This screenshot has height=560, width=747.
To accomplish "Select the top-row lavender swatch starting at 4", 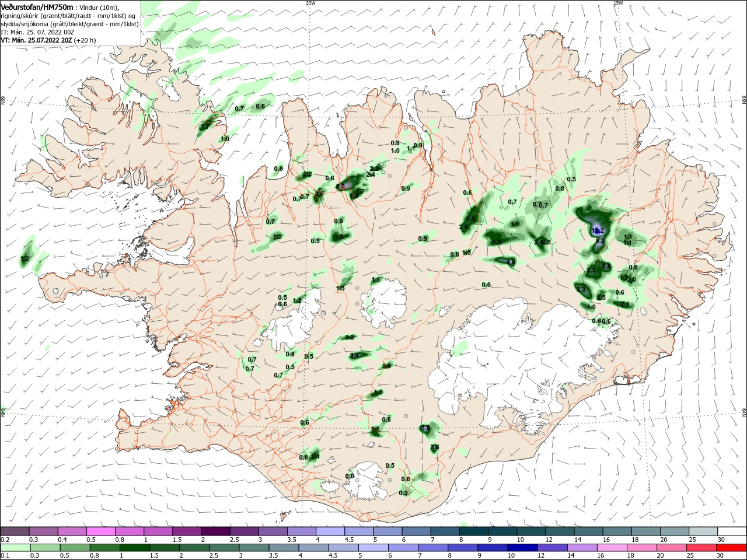I will [x=330, y=531].
